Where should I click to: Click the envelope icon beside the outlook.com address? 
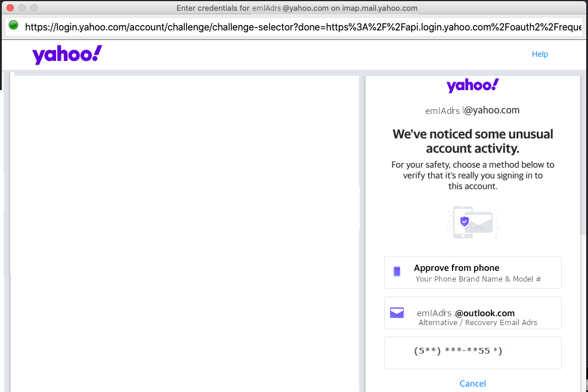[397, 313]
